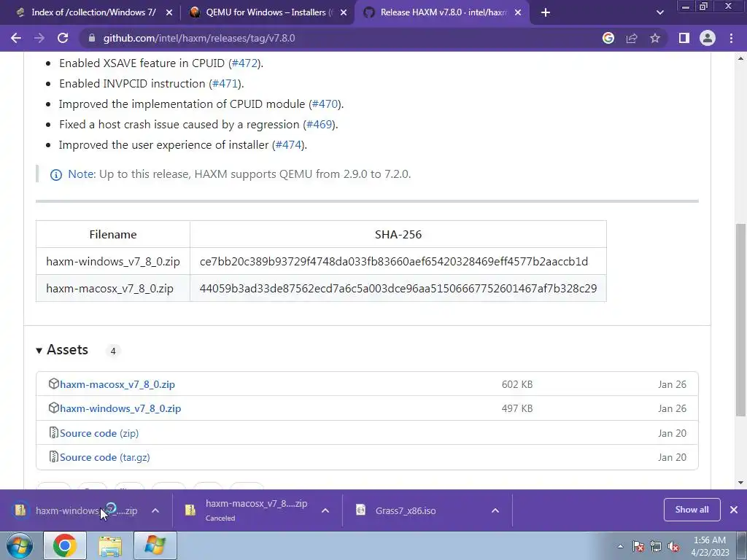Open the Chrome three-dot menu
The height and width of the screenshot is (560, 747).
(731, 38)
